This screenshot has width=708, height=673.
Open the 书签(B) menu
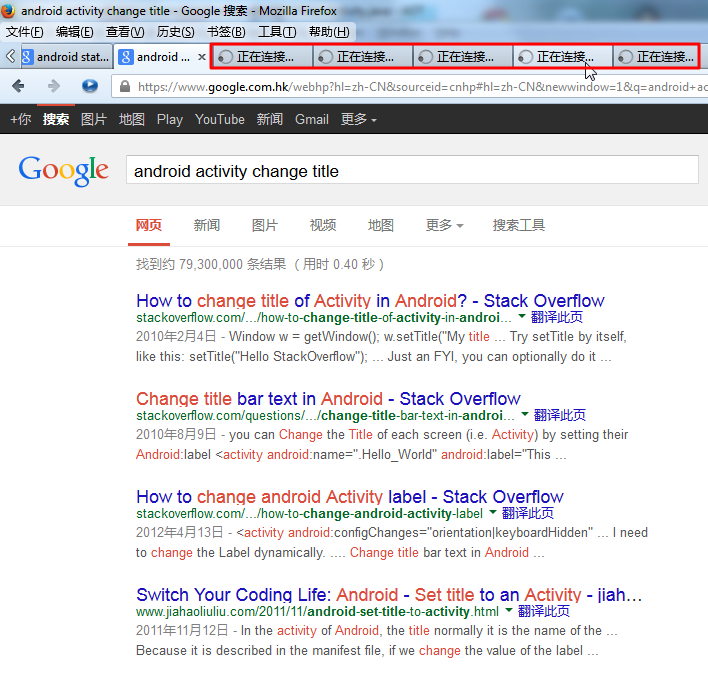coord(226,32)
